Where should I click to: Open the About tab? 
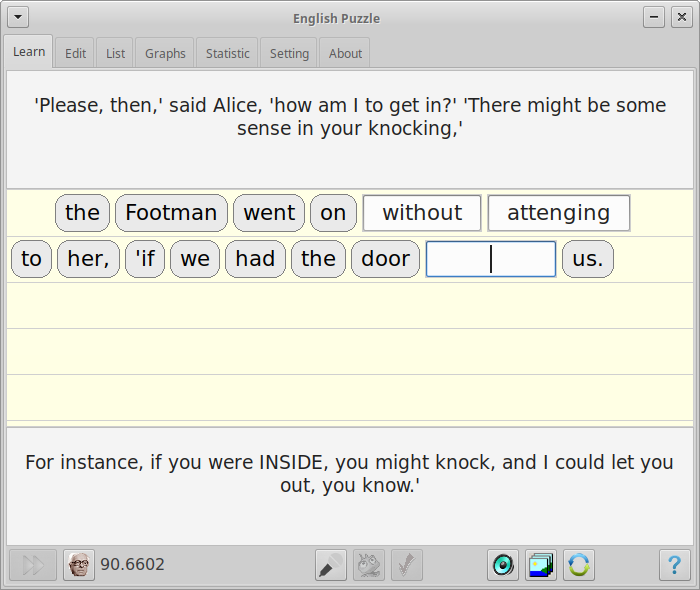345,54
